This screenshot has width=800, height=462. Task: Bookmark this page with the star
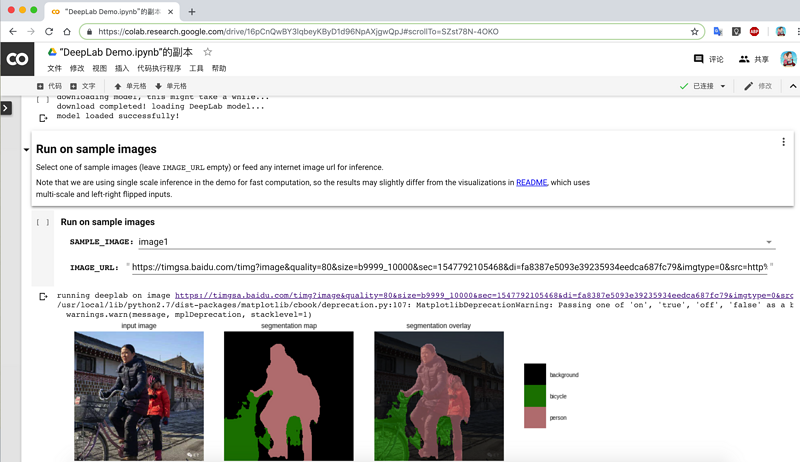(694, 32)
